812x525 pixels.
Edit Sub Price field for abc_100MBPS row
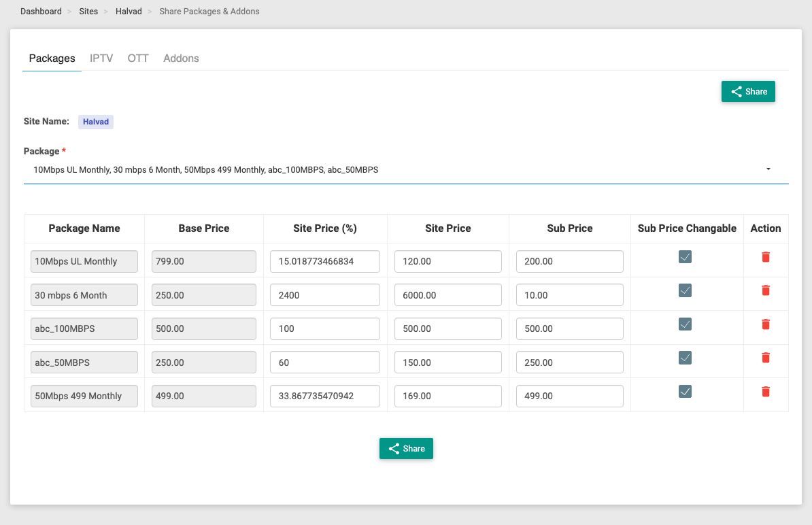[570, 328]
